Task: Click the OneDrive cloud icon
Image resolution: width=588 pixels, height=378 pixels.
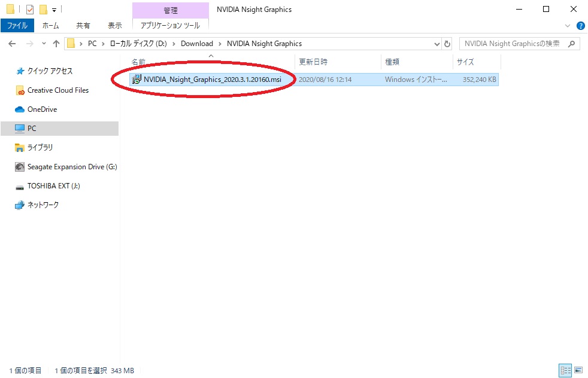Action: click(x=20, y=109)
